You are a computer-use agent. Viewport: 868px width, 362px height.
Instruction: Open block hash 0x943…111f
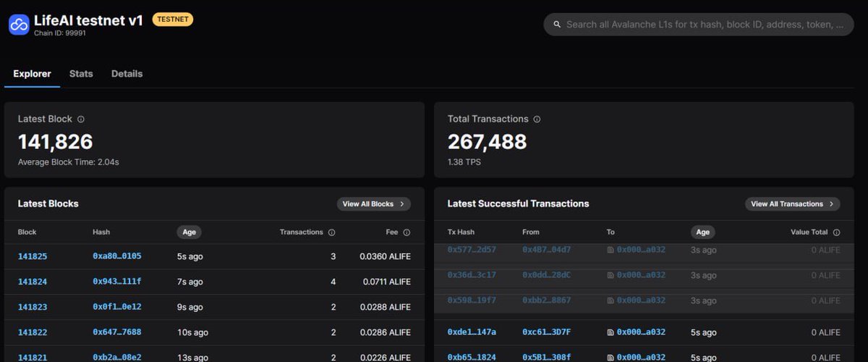pyautogui.click(x=117, y=282)
